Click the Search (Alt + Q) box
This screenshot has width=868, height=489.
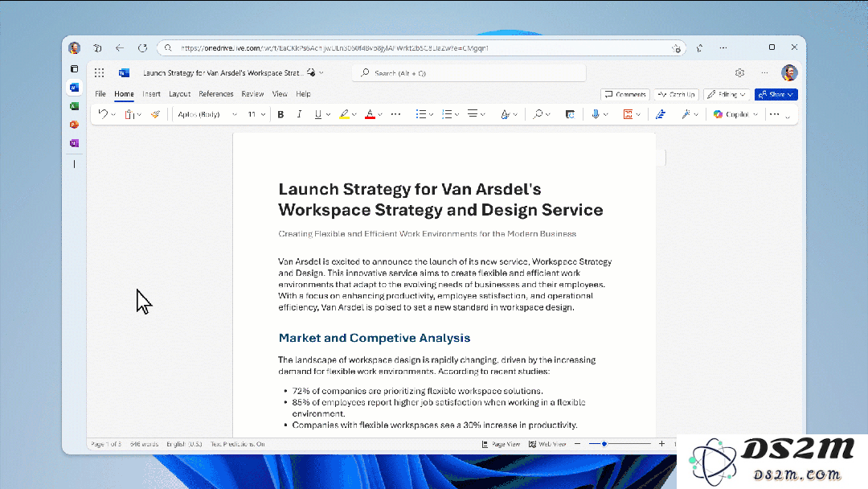point(469,73)
